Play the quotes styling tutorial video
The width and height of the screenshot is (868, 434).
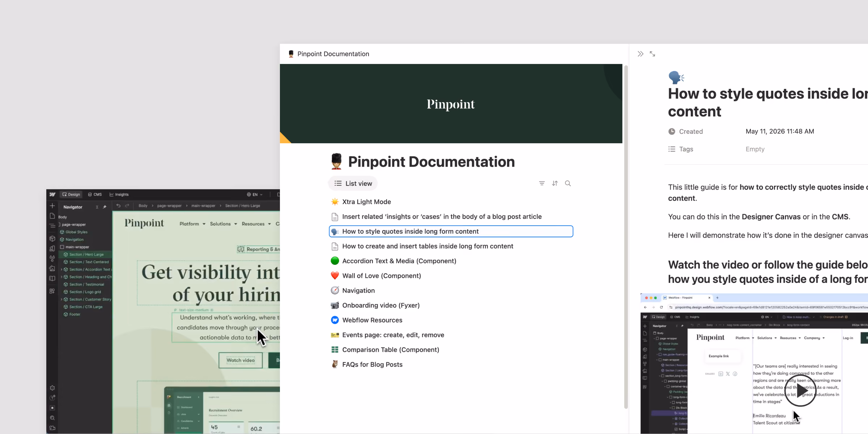coord(800,391)
